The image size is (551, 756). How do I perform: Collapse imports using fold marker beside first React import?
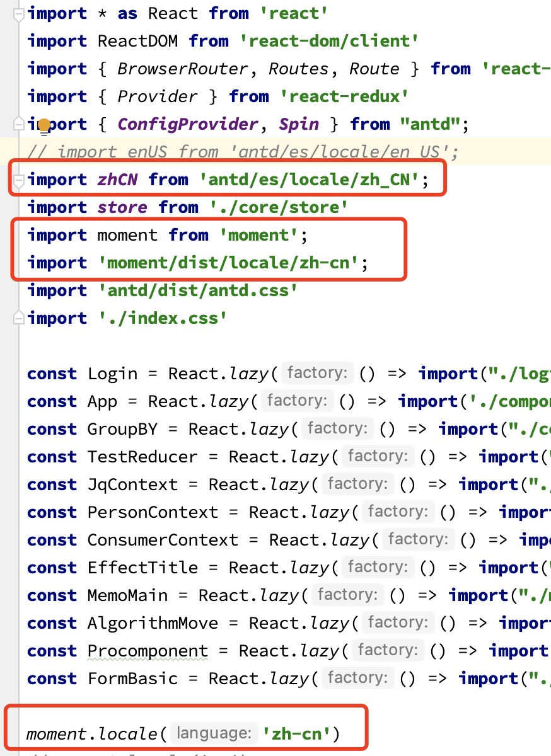coord(18,13)
